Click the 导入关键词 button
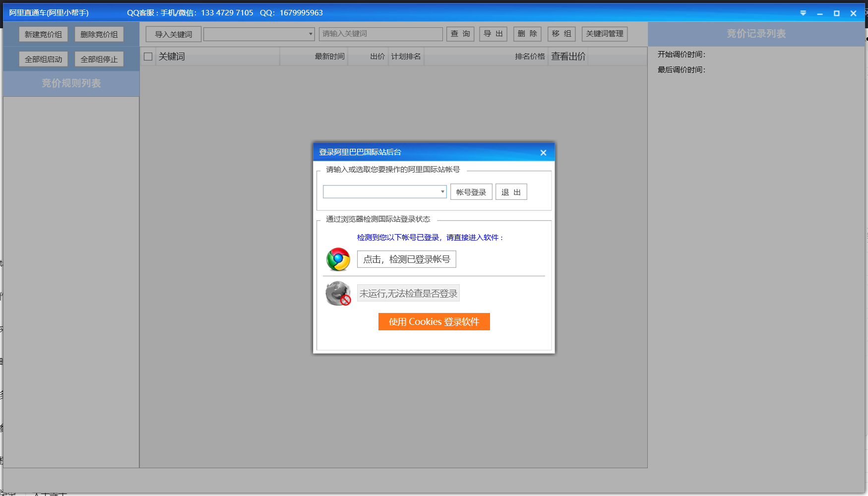Screen dimensions: 868x496 (174, 34)
